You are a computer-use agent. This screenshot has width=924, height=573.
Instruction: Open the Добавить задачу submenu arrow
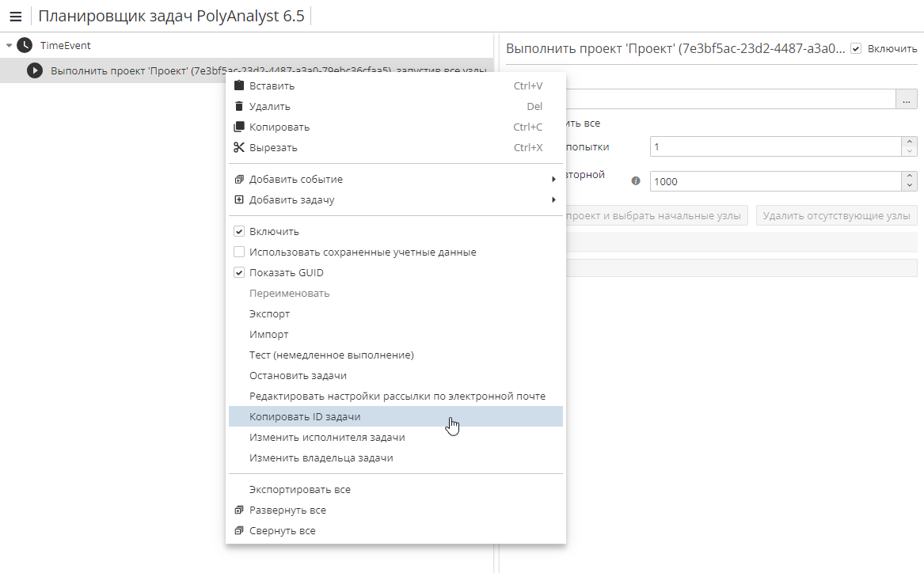[x=553, y=199]
